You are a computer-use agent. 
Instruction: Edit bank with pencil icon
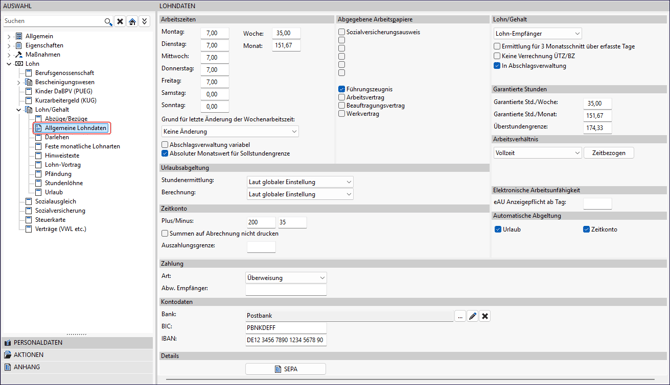coord(473,316)
